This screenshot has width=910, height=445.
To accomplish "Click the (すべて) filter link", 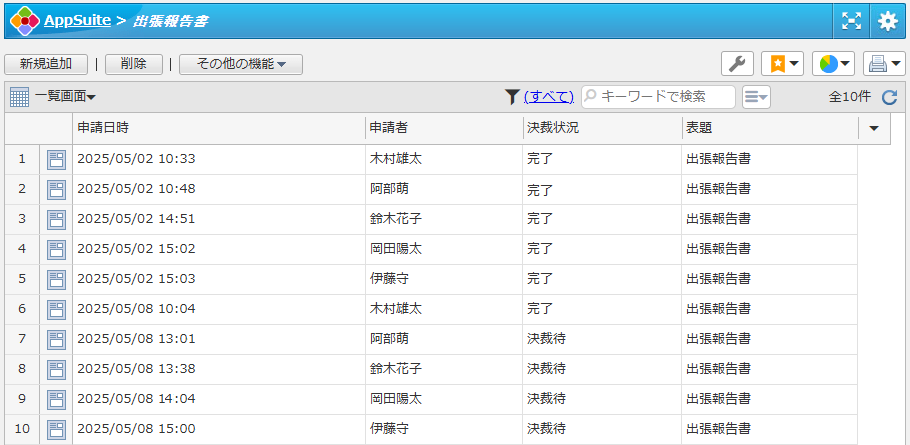I will pos(548,96).
